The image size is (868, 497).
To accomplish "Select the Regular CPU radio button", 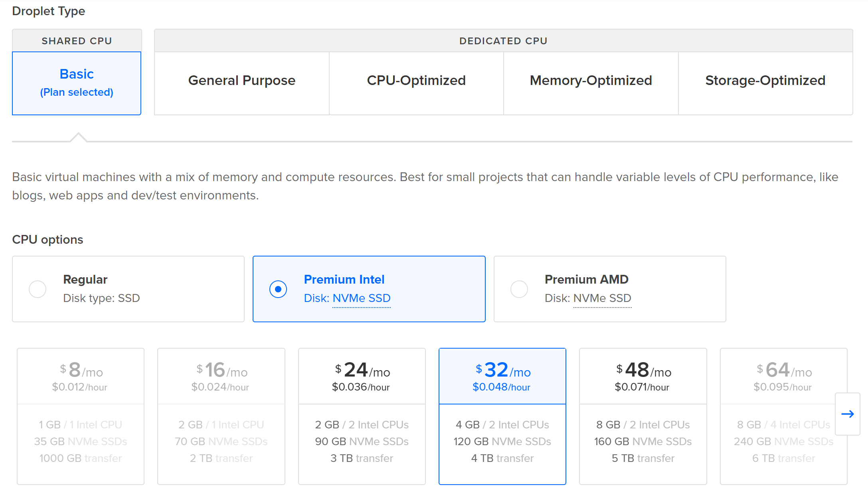I will tap(38, 289).
